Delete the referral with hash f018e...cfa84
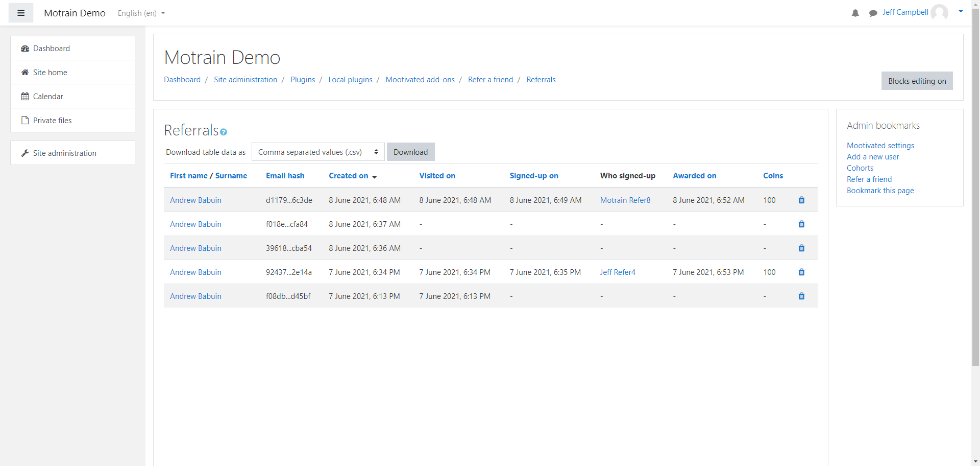980x466 pixels. (x=801, y=224)
